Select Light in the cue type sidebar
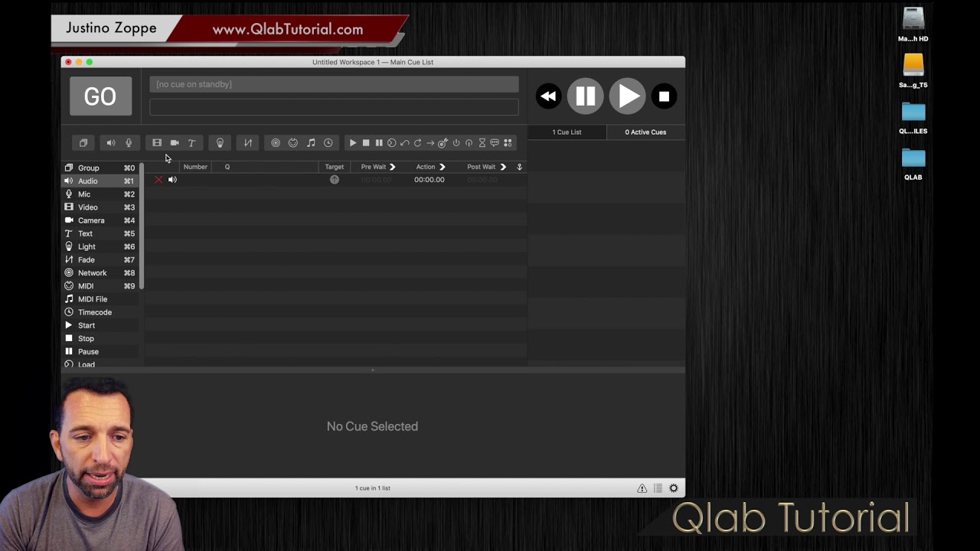 click(x=100, y=247)
